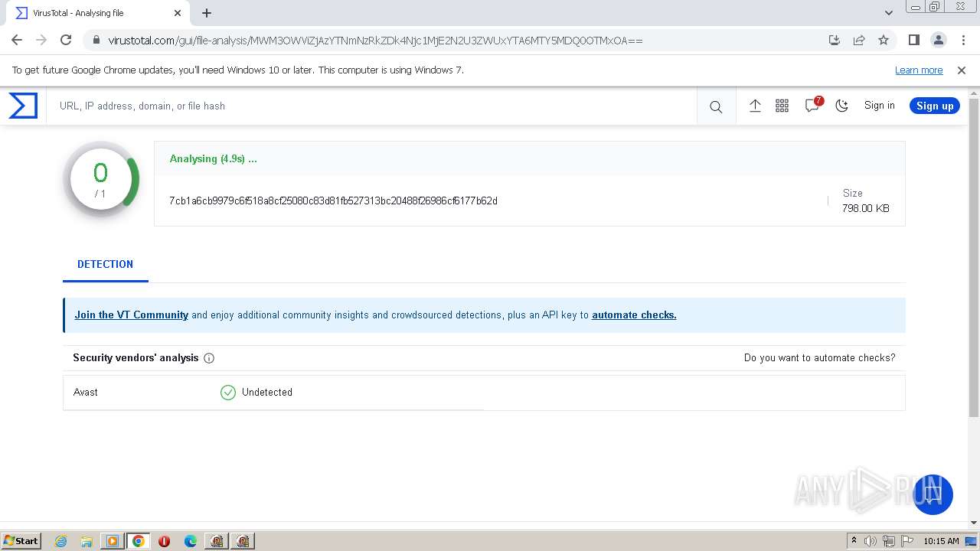
Task: Click the Avast Undetected check icon
Action: click(228, 393)
